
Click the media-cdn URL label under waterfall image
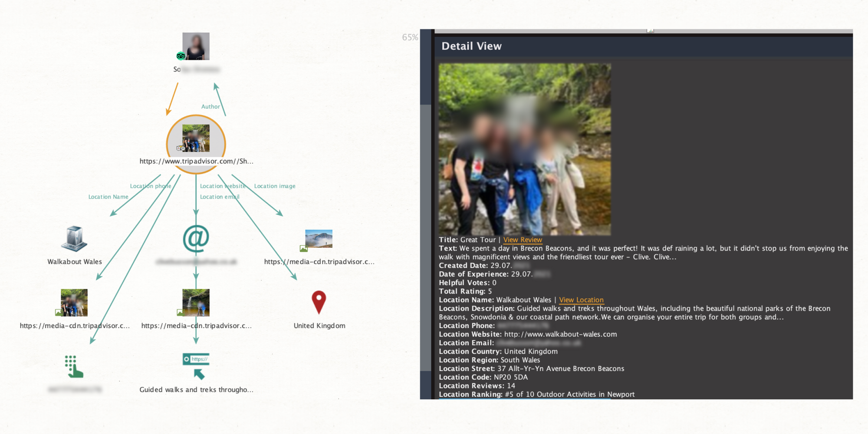point(196,326)
